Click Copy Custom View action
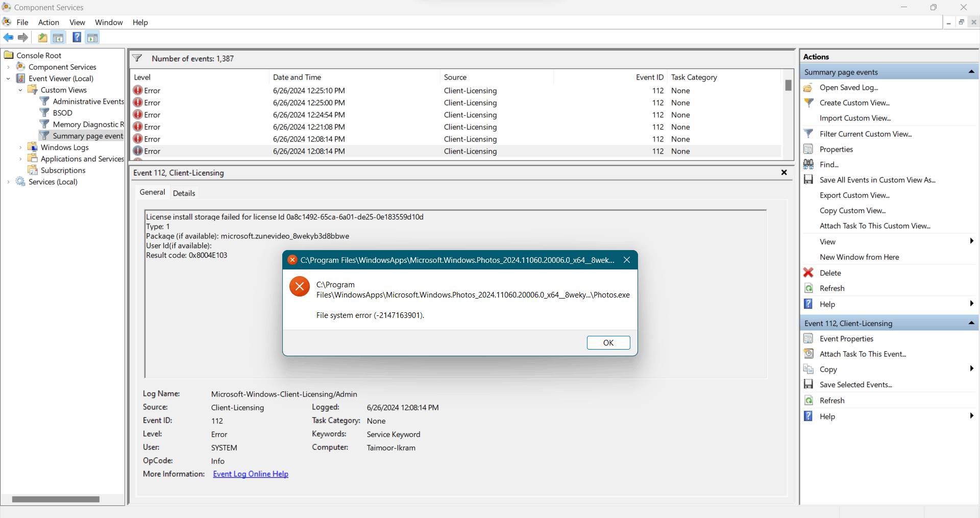980x518 pixels. [x=853, y=210]
